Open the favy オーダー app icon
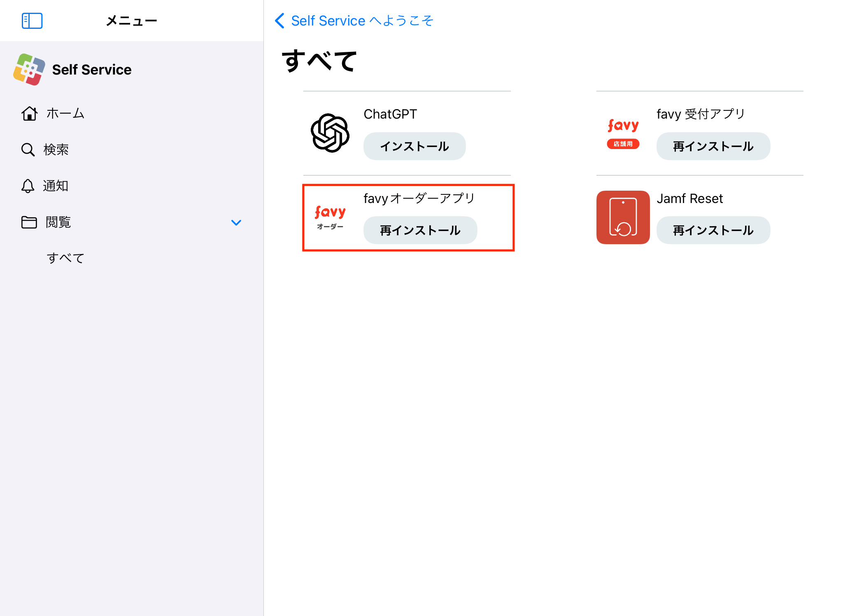The image size is (843, 616). [330, 217]
